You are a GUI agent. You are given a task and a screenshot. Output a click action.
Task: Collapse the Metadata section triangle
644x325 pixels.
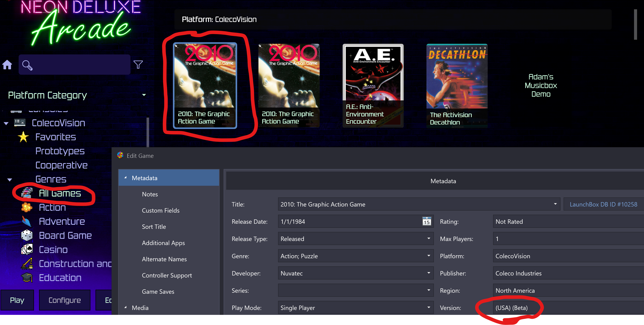(x=125, y=177)
